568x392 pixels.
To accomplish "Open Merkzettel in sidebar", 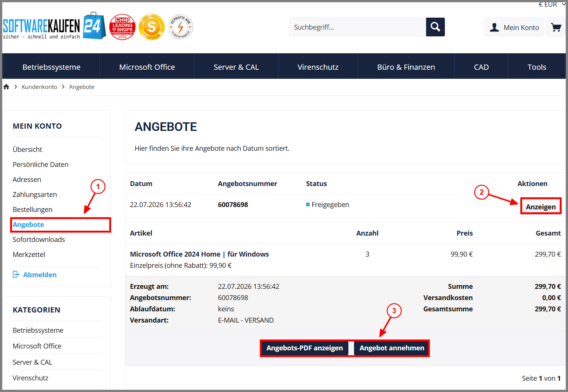I will pos(29,254).
